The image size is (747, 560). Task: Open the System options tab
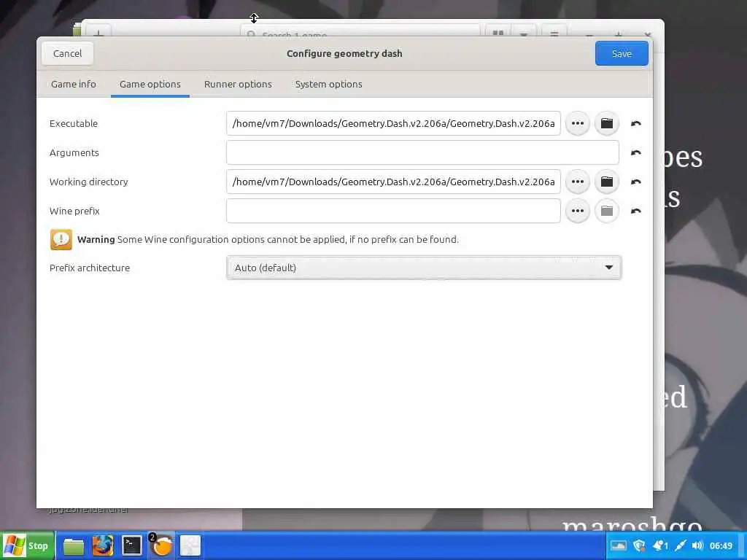[x=329, y=85]
